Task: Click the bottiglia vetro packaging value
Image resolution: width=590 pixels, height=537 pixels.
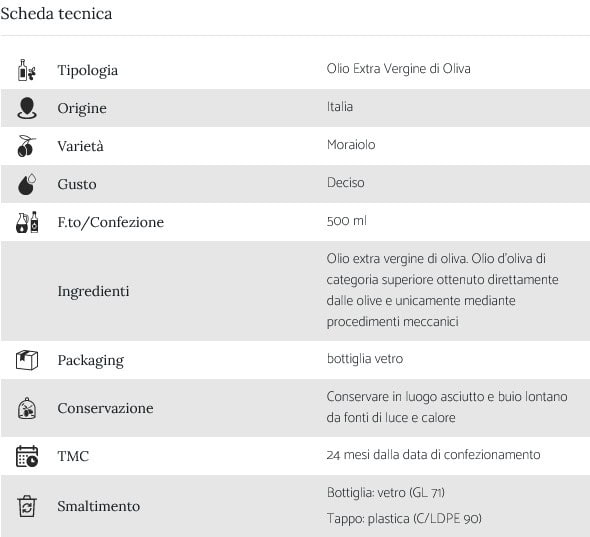Action: 365,359
